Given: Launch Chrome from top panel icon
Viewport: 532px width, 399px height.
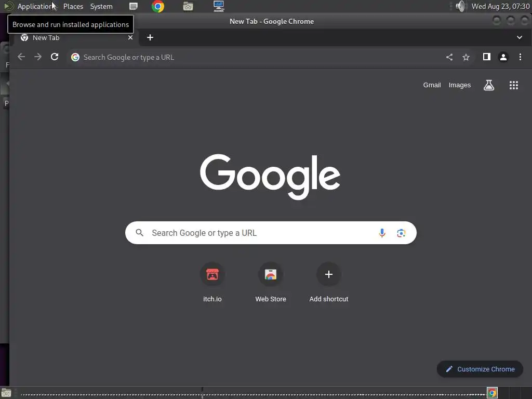Looking at the screenshot, I should pos(158,6).
